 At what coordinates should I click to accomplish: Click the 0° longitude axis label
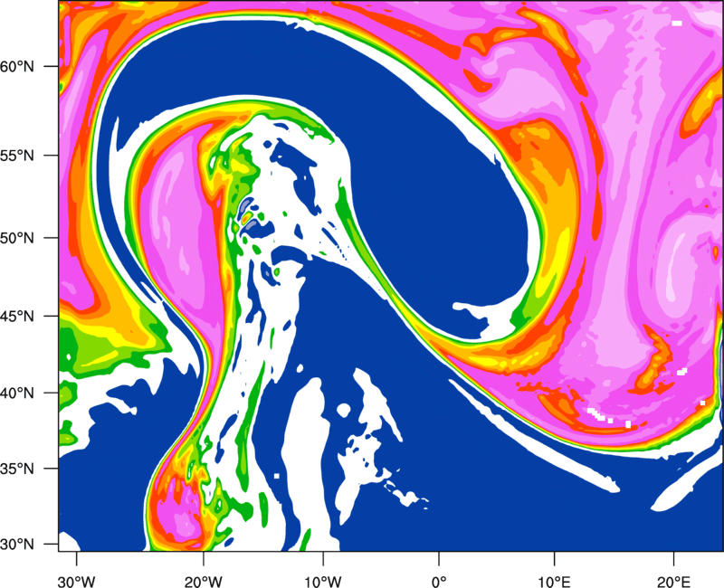[x=439, y=581]
